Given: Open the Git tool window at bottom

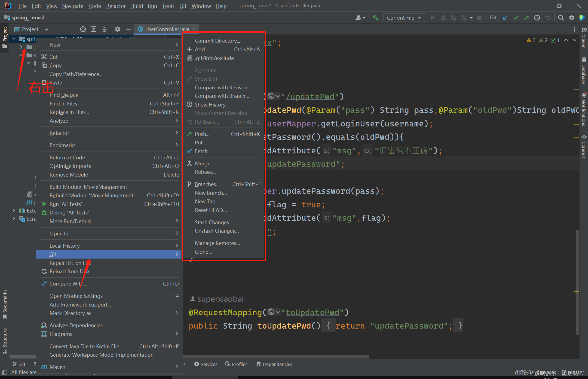Looking at the screenshot, I should point(19,364).
